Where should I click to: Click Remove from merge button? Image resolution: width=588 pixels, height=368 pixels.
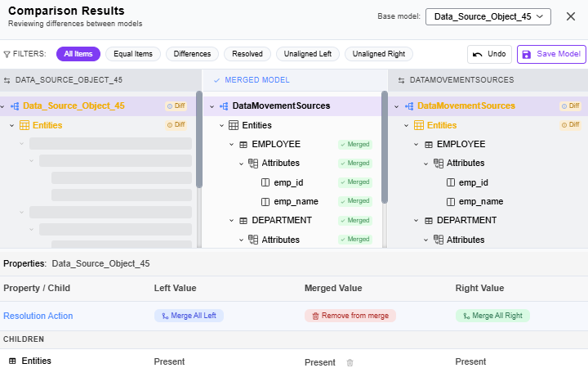[x=350, y=316]
